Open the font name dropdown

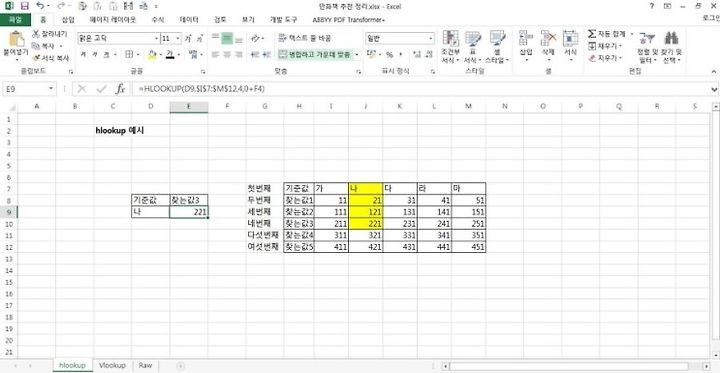tap(157, 39)
